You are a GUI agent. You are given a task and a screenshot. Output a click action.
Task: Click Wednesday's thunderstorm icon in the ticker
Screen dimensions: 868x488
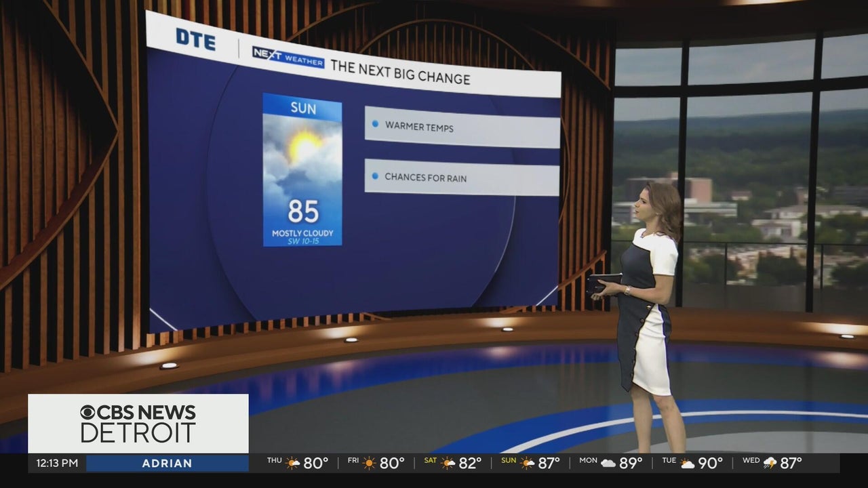[770, 464]
